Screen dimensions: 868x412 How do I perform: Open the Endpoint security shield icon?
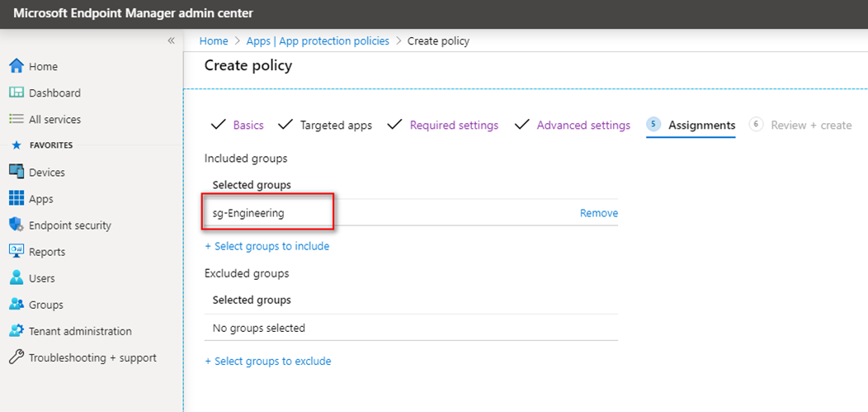(17, 225)
